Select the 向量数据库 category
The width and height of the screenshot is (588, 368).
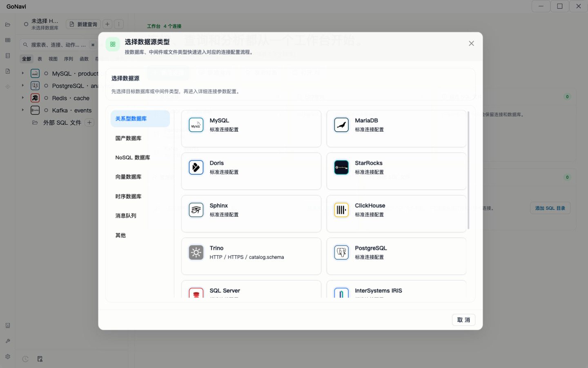pyautogui.click(x=140, y=177)
